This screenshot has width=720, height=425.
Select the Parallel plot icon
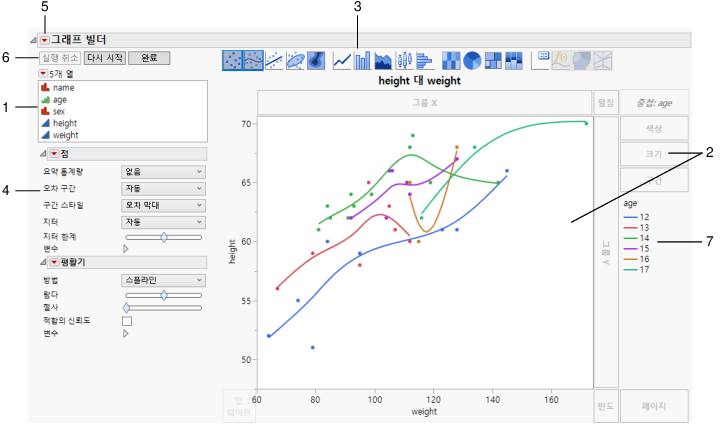point(603,60)
